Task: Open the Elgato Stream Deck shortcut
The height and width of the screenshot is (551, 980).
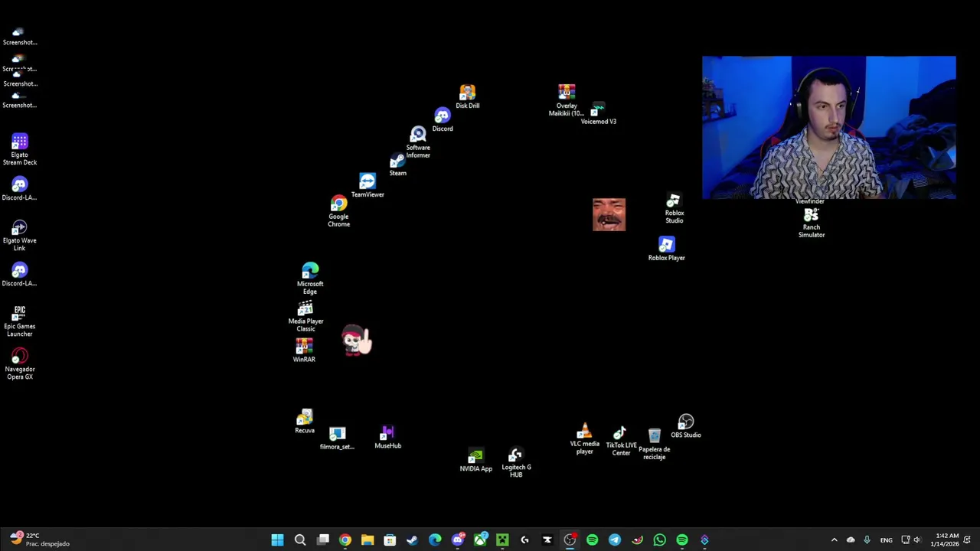Action: (20, 150)
